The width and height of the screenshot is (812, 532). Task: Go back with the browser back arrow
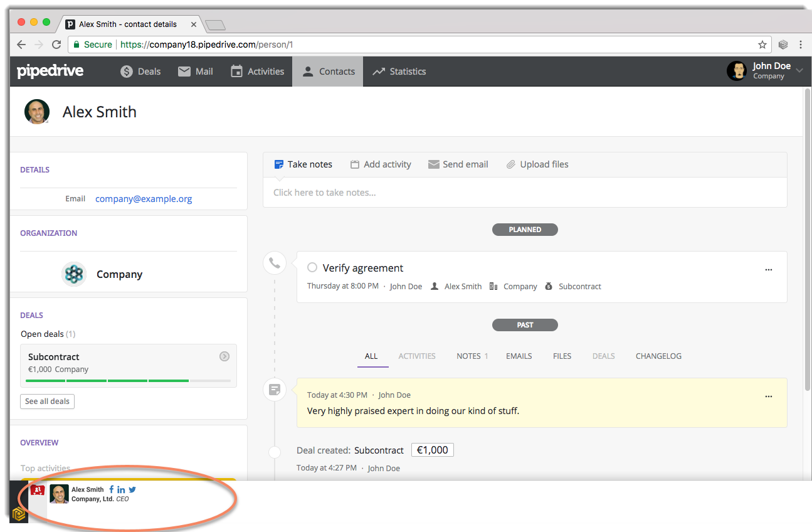coord(21,45)
